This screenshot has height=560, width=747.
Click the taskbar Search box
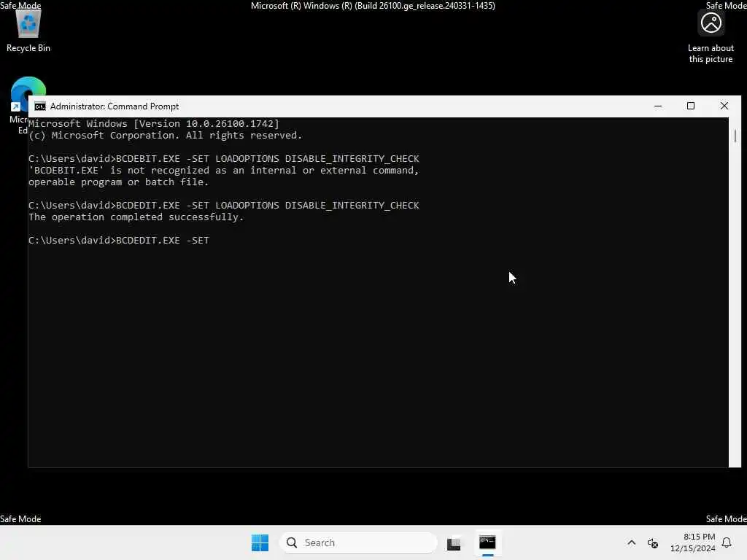(x=358, y=542)
